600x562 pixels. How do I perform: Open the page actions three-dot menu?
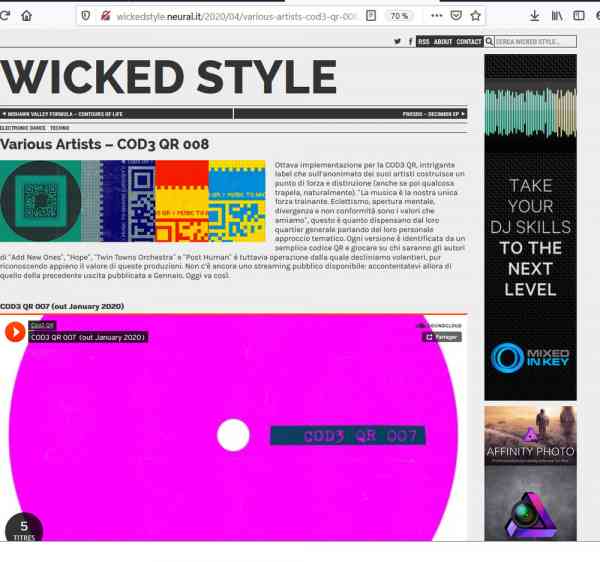435,16
